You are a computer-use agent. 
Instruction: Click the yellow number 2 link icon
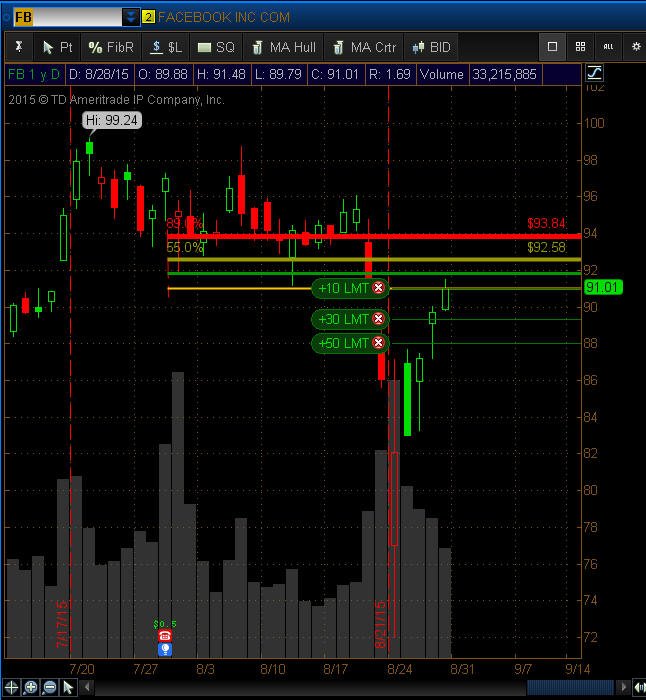click(x=148, y=17)
